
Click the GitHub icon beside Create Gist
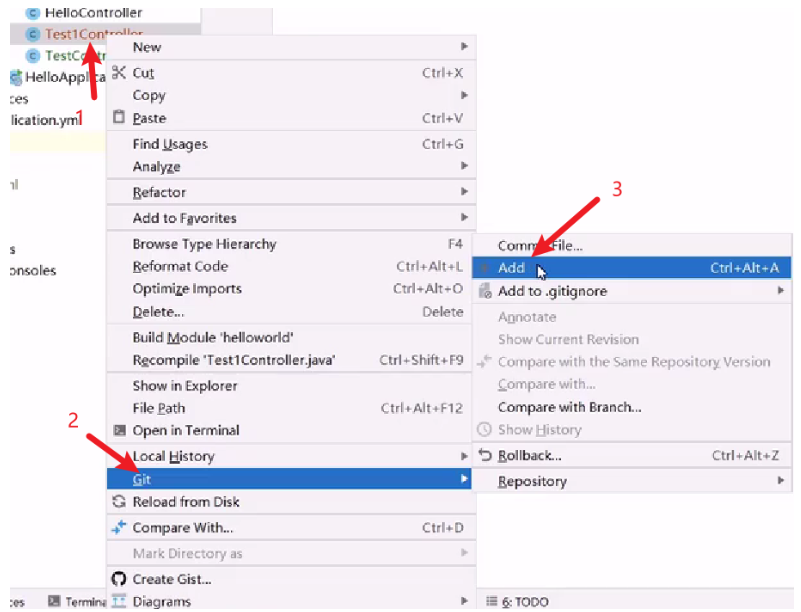(119, 579)
